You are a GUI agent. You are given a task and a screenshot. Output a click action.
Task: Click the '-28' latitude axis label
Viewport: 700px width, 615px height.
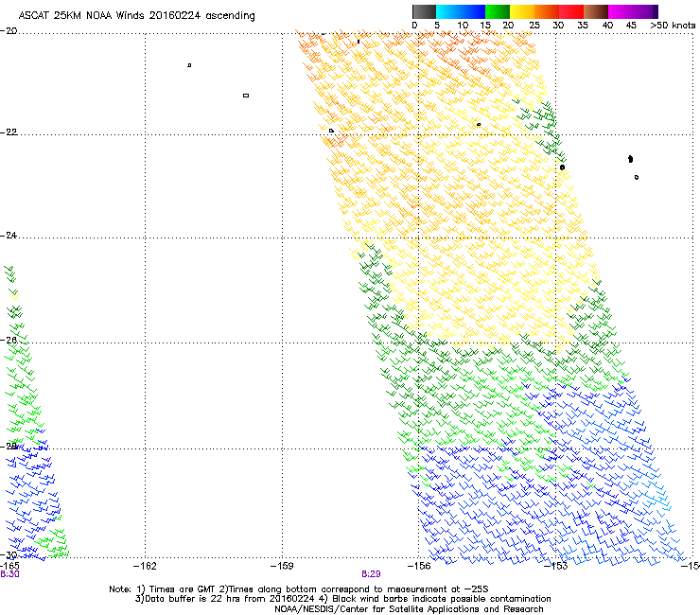point(9,447)
